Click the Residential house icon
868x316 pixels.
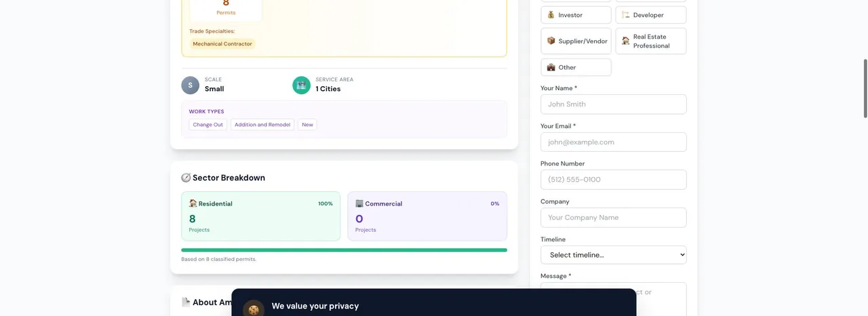click(193, 203)
